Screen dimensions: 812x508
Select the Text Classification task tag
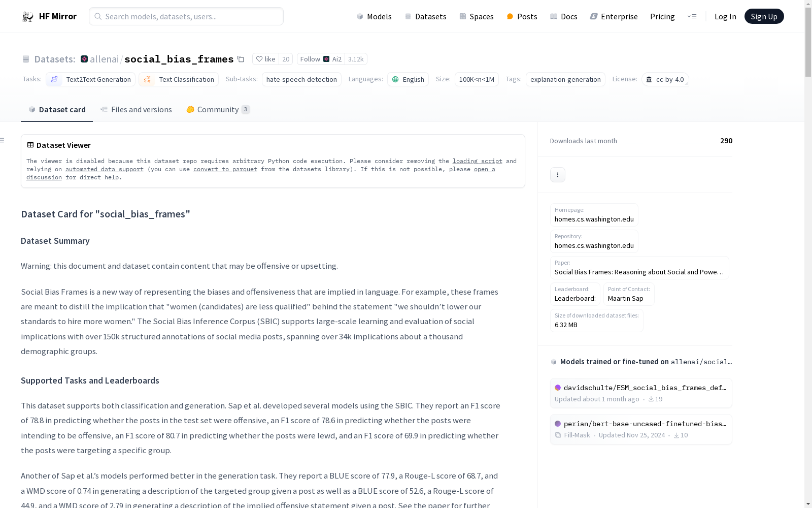click(x=179, y=79)
